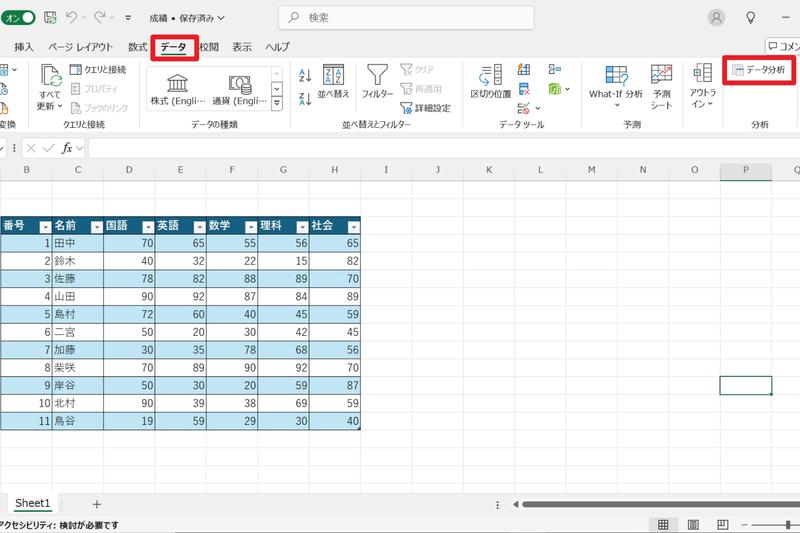The image size is (800, 533).
Task: Select the cell containing 佐藤
Action: [x=78, y=279]
